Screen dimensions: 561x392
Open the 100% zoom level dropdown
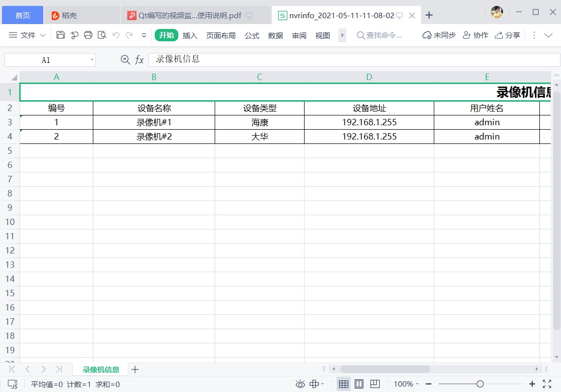point(406,384)
